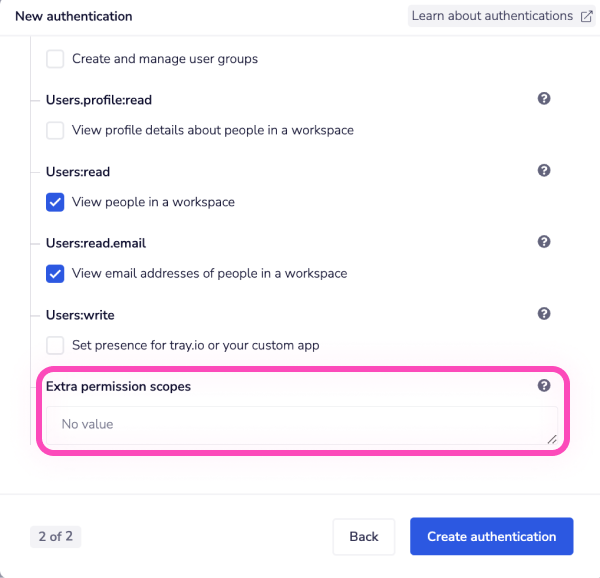Check Create and manage user groups
The image size is (600, 578).
tap(56, 59)
